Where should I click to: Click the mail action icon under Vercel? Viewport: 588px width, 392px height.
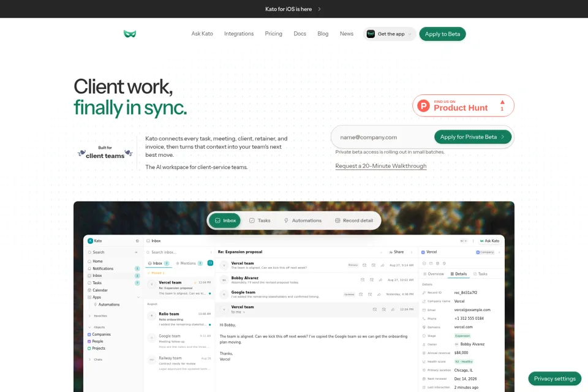point(431,263)
